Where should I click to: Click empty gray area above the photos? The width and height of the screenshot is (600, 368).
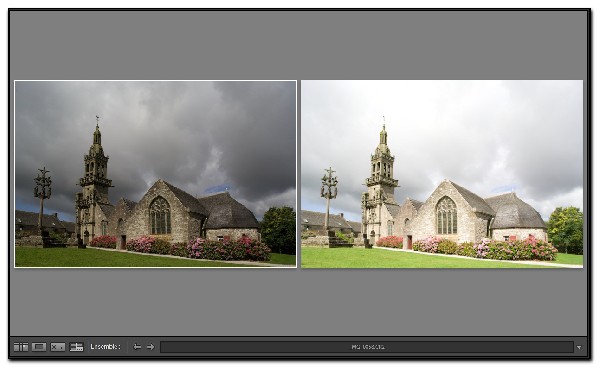pyautogui.click(x=298, y=45)
